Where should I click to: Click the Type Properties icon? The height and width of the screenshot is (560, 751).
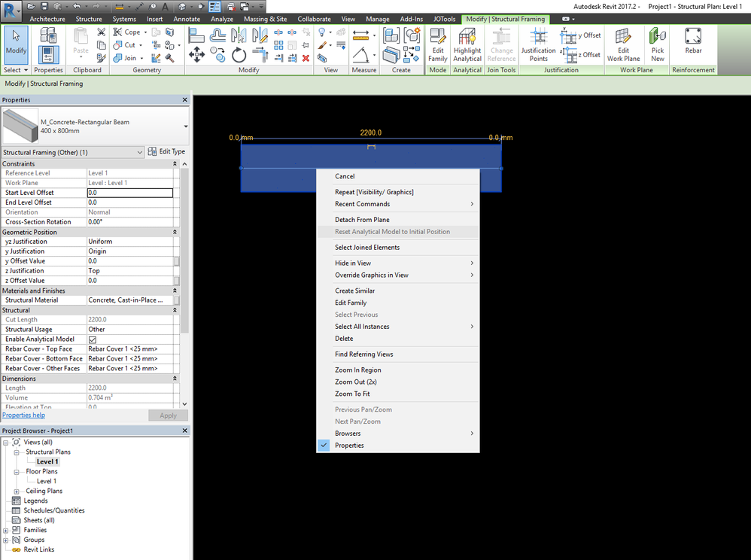tap(48, 35)
